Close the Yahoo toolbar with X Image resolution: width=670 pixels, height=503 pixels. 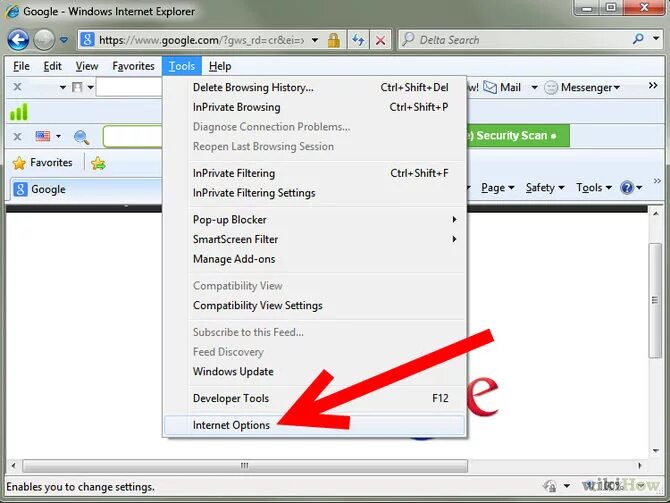pyautogui.click(x=17, y=87)
